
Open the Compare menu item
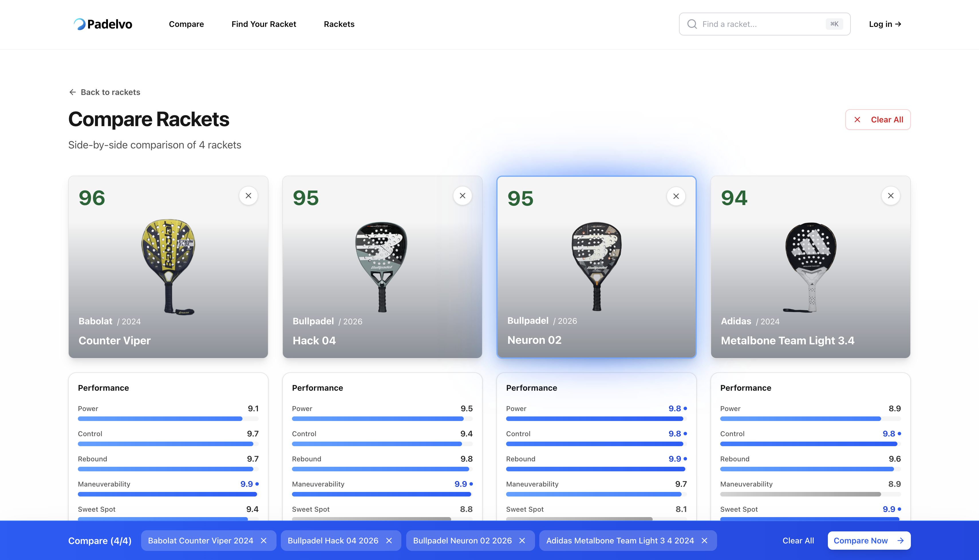186,24
